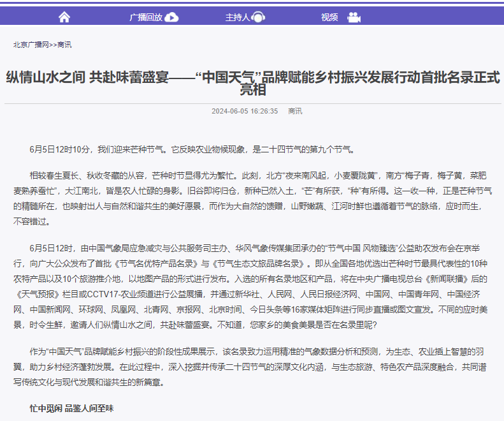The image size is (504, 421).
Task: Click the text 《节气名优特产品名录》
Action: tap(155, 263)
